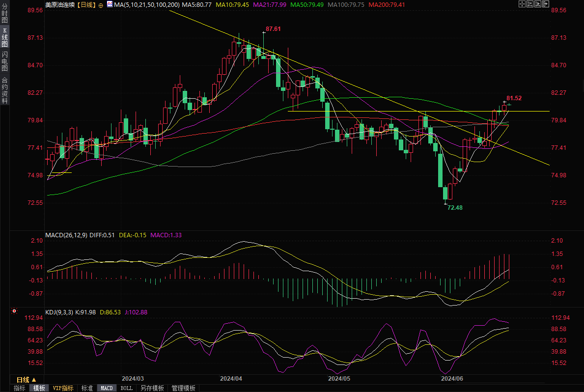Click the crosshair cursor icon at top right
584x392 pixels.
(522, 4)
